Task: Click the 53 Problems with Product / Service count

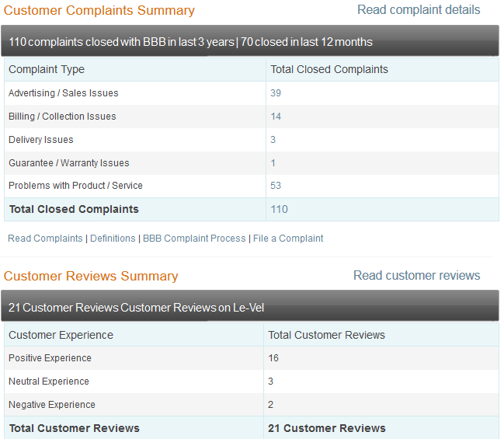Action: (276, 186)
